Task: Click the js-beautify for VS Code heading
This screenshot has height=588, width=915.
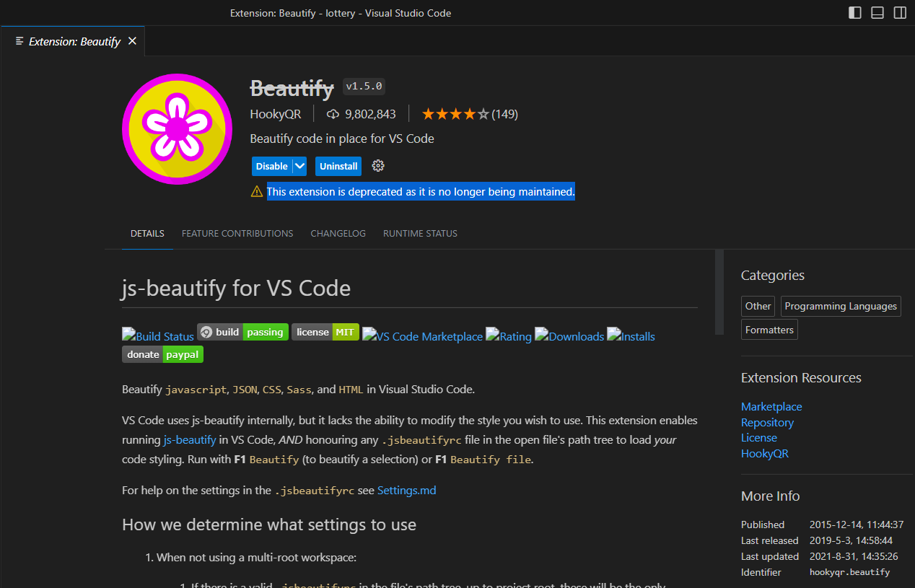Action: click(x=236, y=288)
